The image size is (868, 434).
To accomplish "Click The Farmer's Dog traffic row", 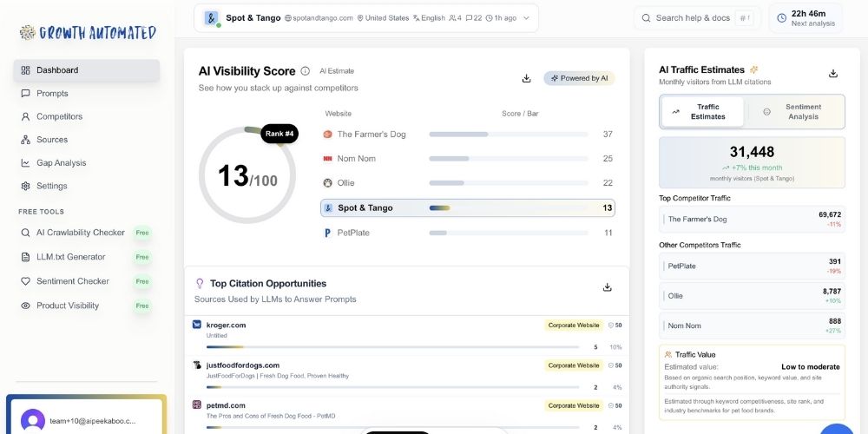I will 752,220.
